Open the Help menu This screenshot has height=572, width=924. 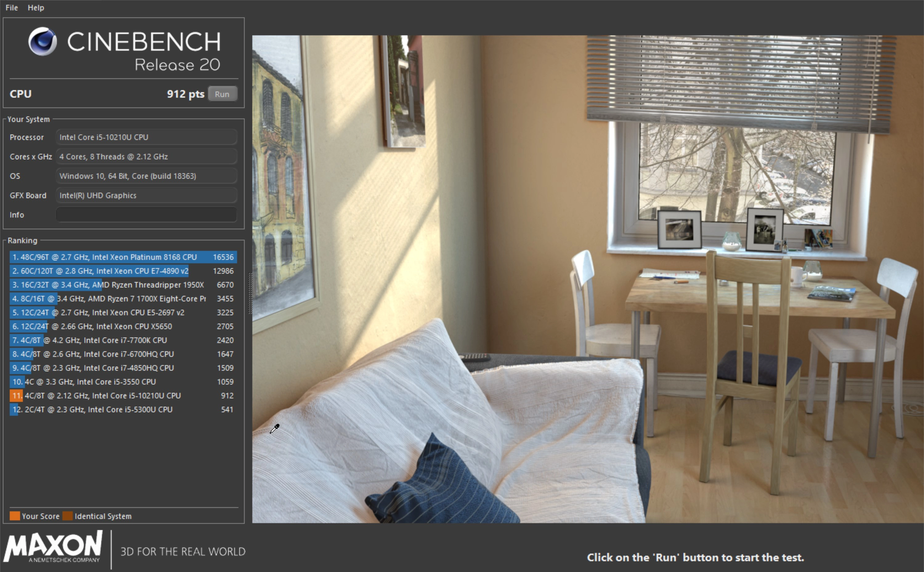(x=36, y=8)
